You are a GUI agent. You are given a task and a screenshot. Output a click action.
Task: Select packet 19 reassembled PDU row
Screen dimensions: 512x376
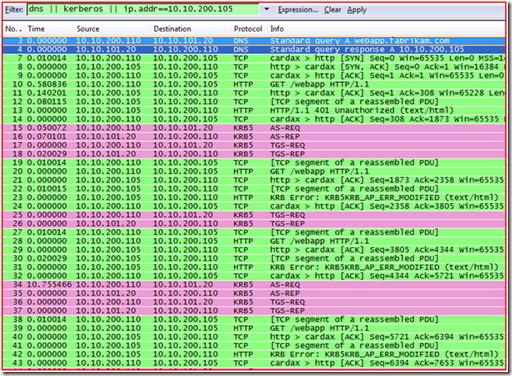[254, 163]
